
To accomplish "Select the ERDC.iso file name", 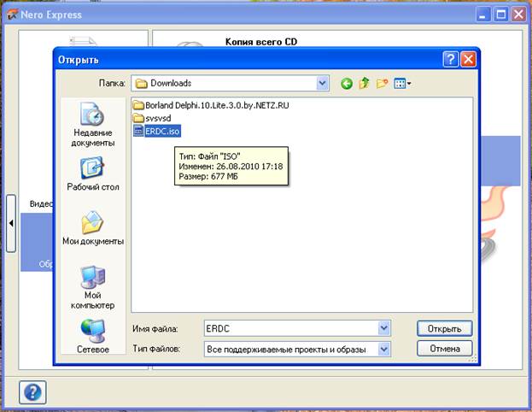I will (x=162, y=131).
